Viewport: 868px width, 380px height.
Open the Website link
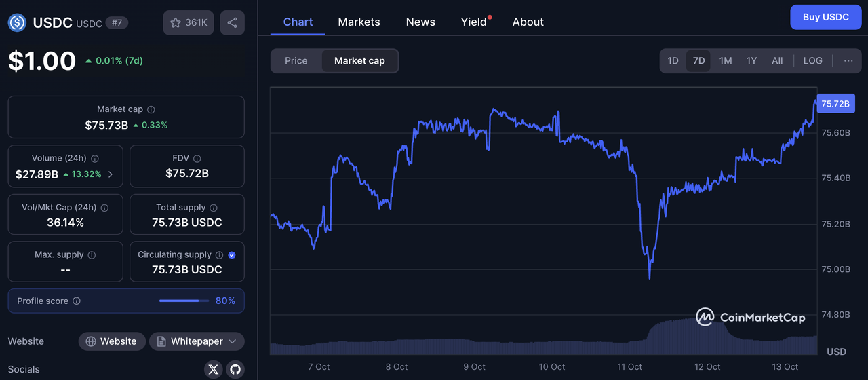pyautogui.click(x=112, y=341)
